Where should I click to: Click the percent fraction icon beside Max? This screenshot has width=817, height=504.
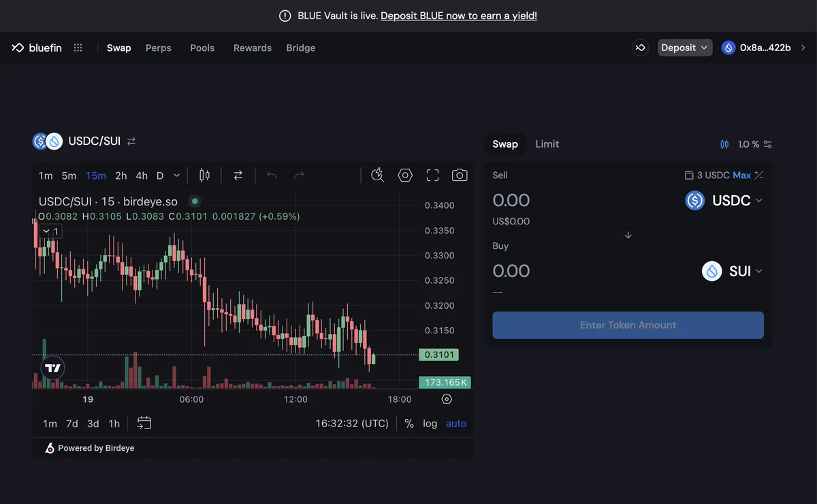click(759, 175)
